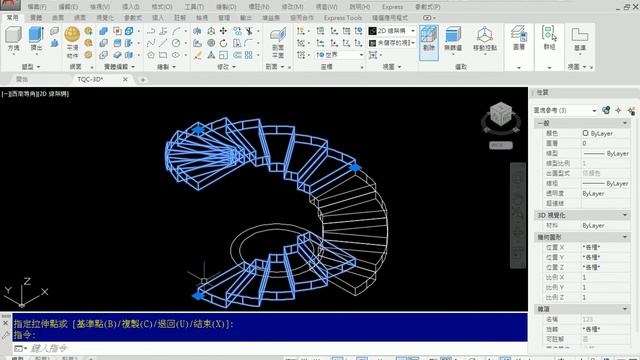The height and width of the screenshot is (360, 640).
Task: Expand the 塑型 (Modeling) panel flyout
Action: (31, 67)
